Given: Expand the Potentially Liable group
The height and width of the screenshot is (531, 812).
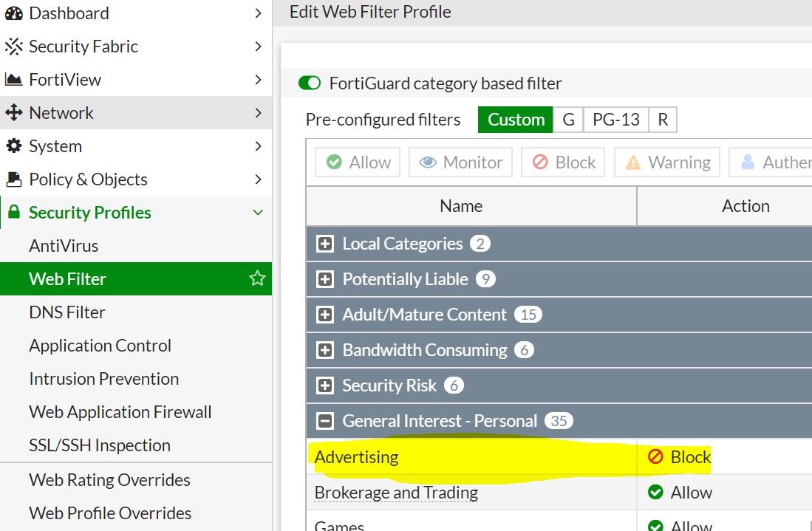Looking at the screenshot, I should point(324,279).
